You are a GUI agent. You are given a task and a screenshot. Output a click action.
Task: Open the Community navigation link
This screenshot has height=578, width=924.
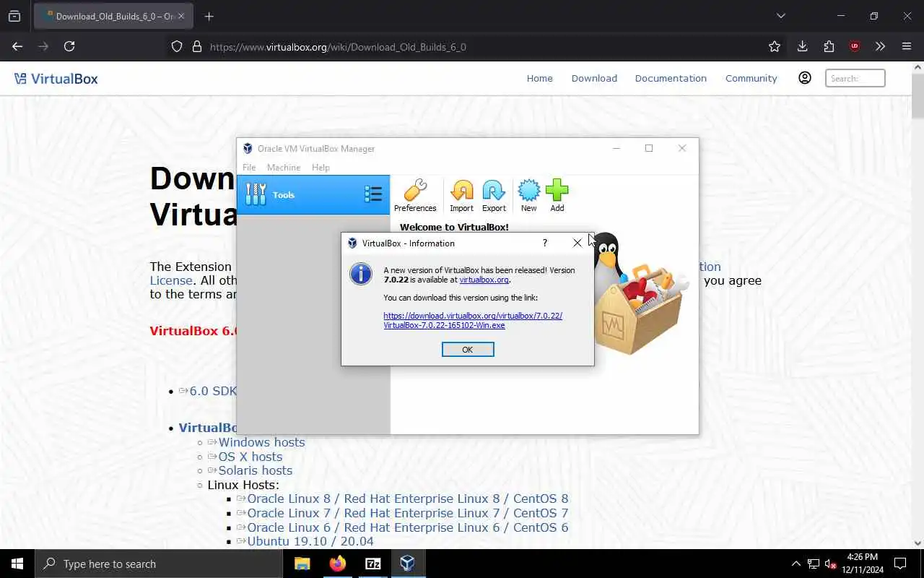[x=751, y=78]
